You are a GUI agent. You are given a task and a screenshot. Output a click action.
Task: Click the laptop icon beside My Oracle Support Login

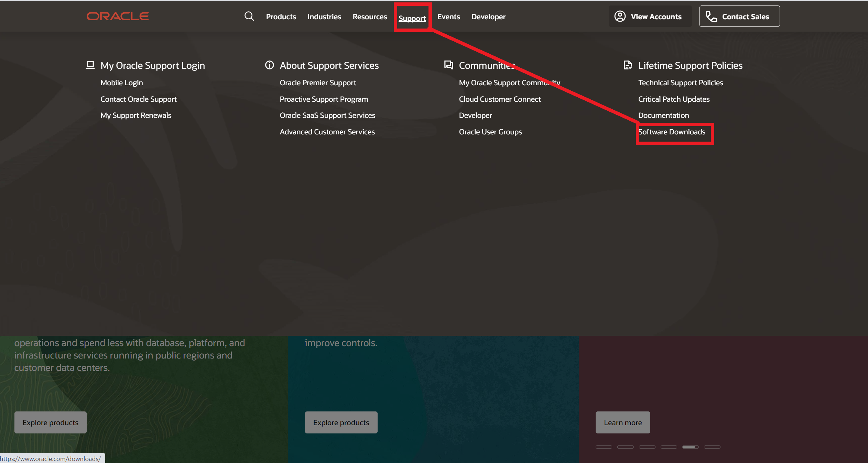(x=90, y=65)
